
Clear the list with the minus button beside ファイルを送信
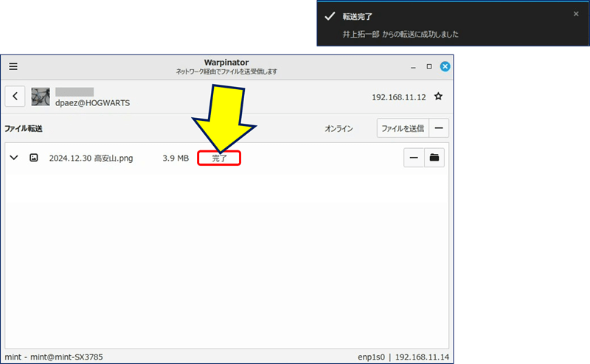(x=439, y=128)
